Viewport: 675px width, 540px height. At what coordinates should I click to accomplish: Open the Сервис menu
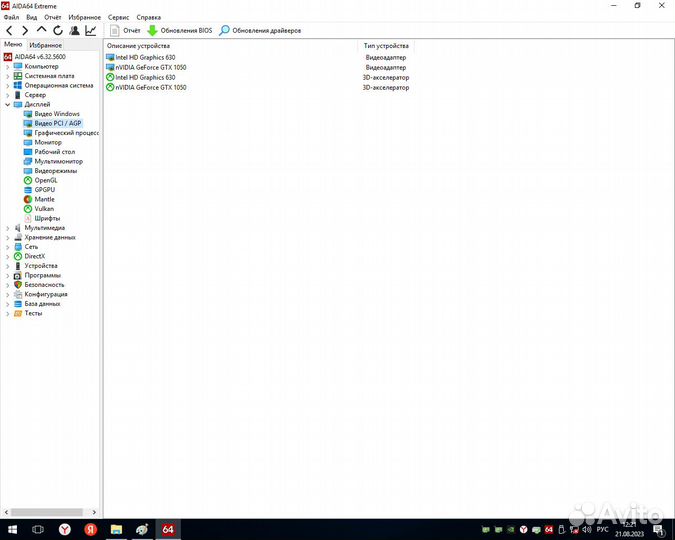coord(118,18)
